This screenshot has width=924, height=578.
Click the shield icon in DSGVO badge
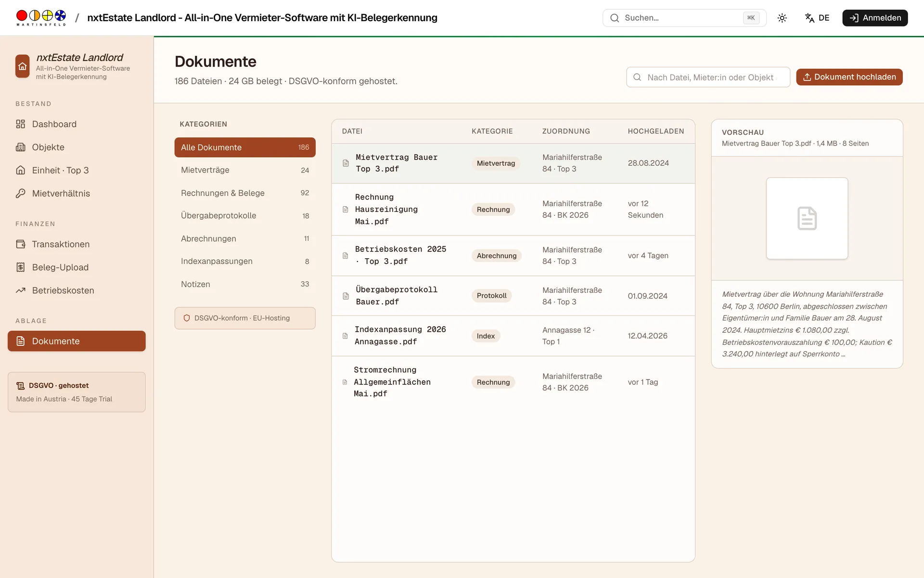187,318
